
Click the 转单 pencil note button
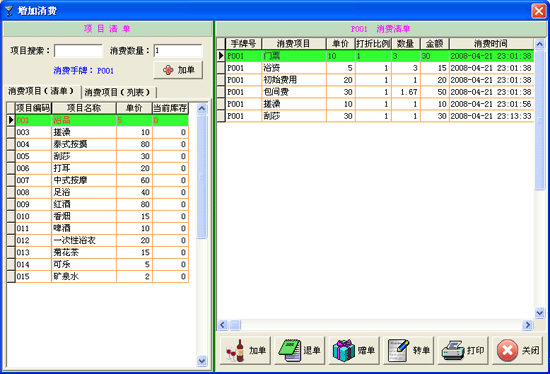[x=408, y=350]
